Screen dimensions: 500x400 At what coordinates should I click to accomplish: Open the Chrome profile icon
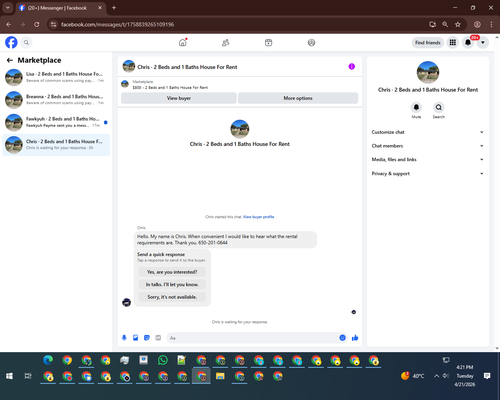(x=477, y=24)
